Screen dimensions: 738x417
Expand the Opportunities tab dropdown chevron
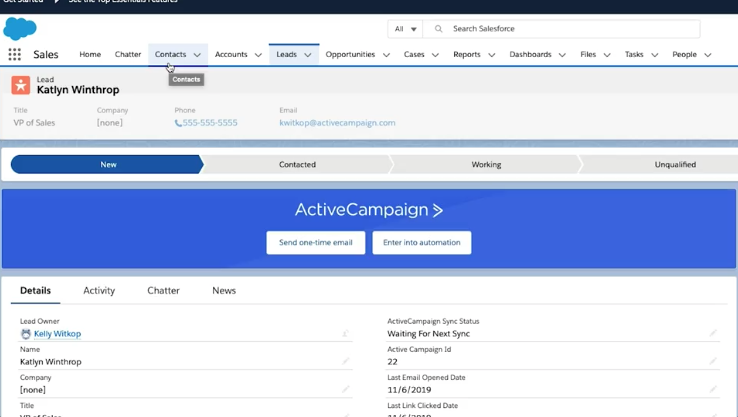[386, 55]
